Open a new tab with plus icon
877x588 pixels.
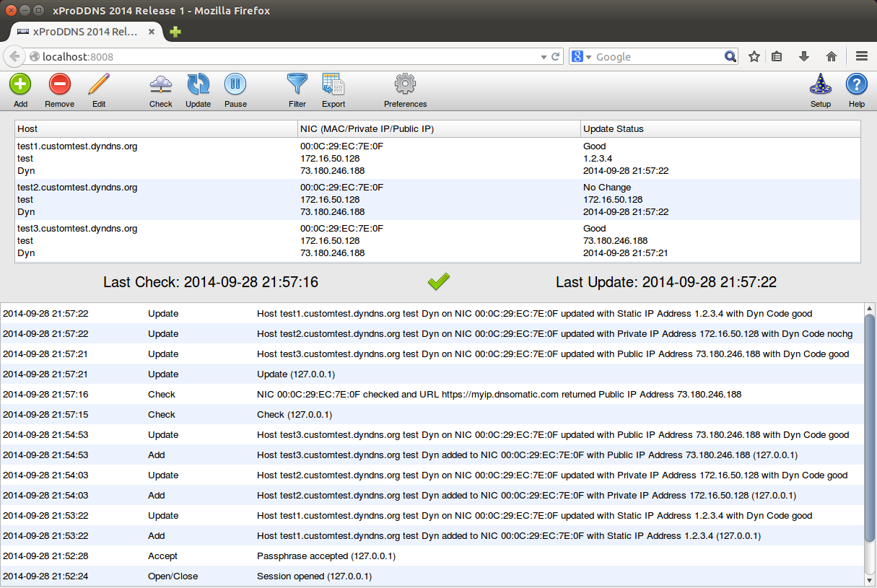click(x=175, y=32)
